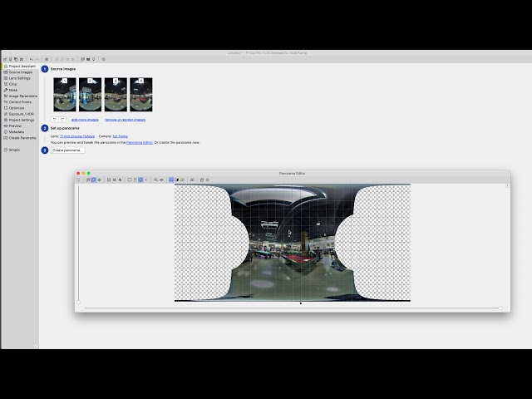Click the green zoom button of Panorama Editor window
This screenshot has width=532, height=399.
(x=89, y=174)
